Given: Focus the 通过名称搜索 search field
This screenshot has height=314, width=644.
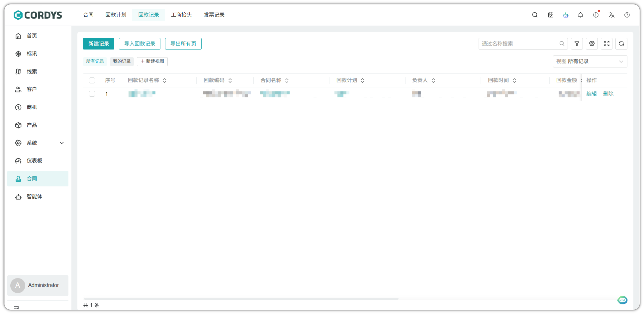Looking at the screenshot, I should point(518,44).
